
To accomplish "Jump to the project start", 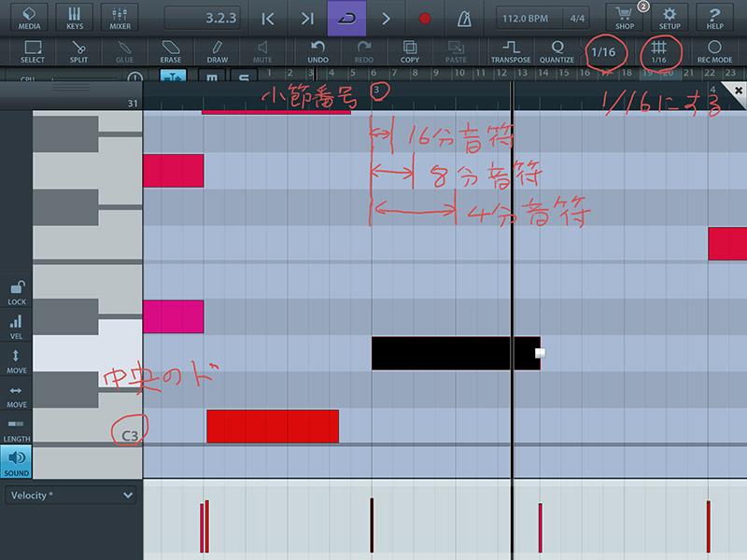I will click(x=268, y=19).
